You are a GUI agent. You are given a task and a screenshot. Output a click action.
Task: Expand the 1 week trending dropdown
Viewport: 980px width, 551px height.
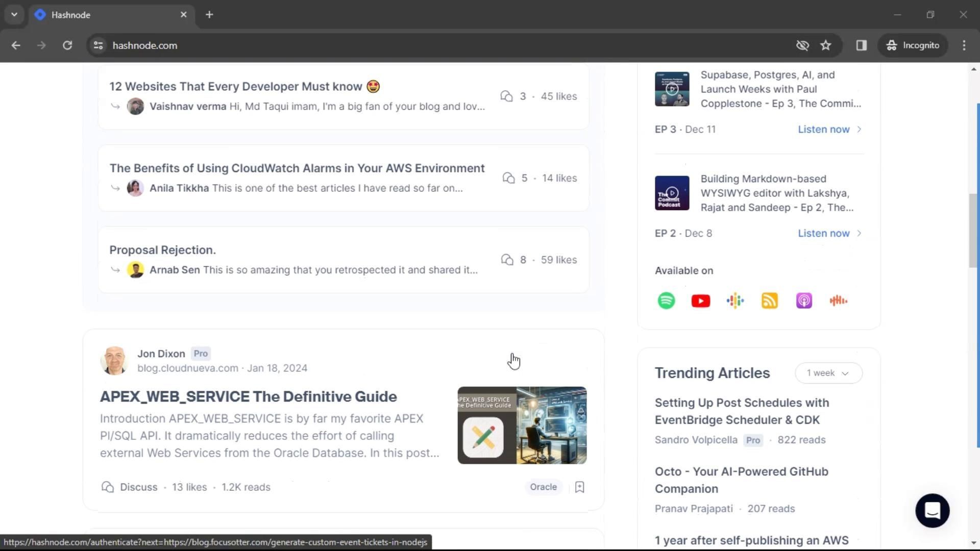[828, 373]
